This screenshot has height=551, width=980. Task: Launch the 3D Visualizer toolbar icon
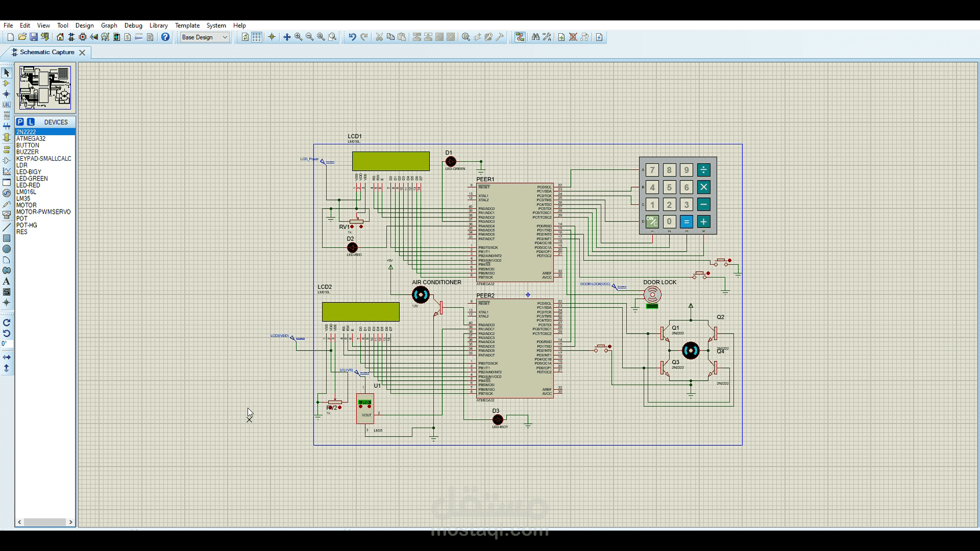(x=94, y=37)
